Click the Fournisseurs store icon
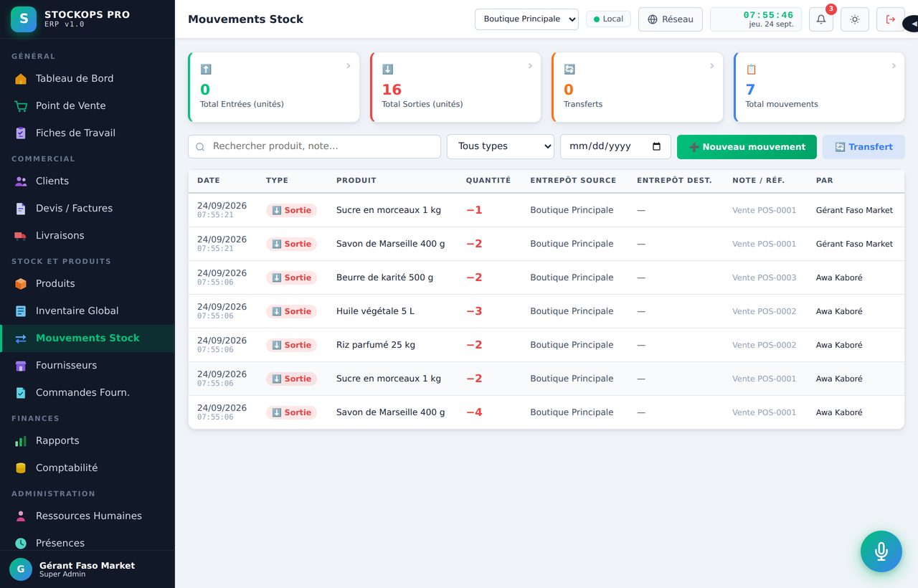Image resolution: width=918 pixels, height=588 pixels. coord(21,366)
